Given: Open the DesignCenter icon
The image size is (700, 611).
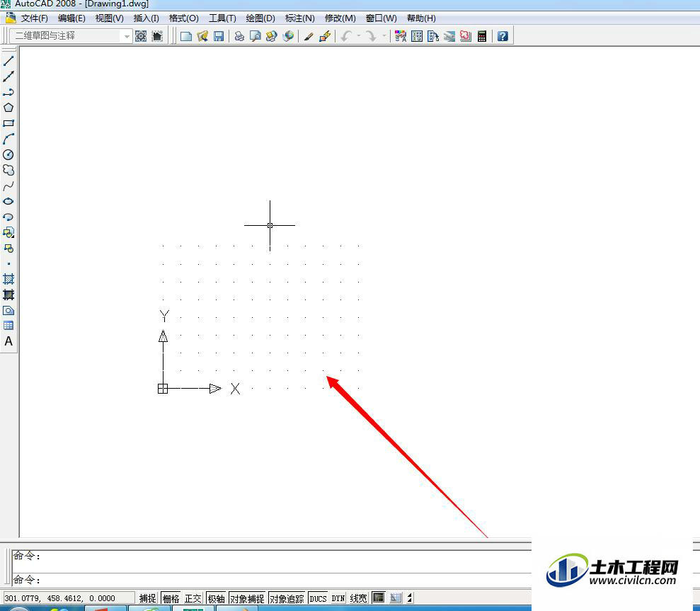Looking at the screenshot, I should [x=417, y=36].
